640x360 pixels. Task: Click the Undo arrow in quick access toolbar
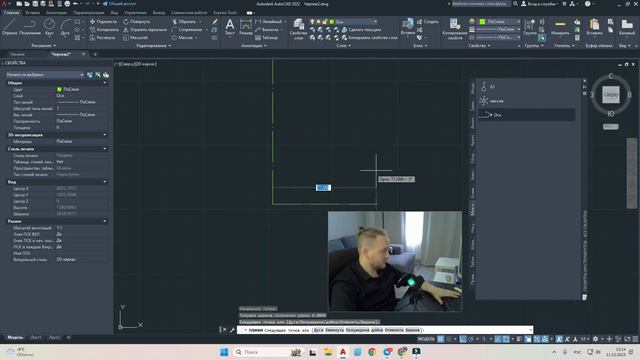pyautogui.click(x=75, y=4)
